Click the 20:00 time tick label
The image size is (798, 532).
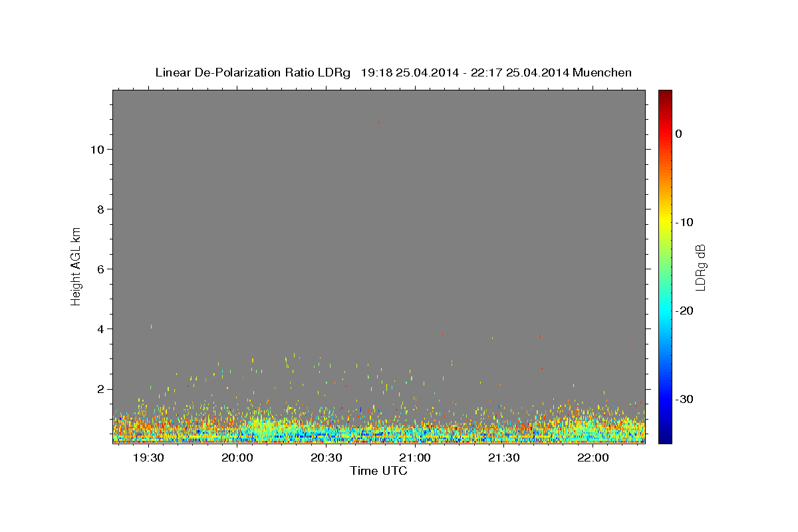[x=237, y=458]
